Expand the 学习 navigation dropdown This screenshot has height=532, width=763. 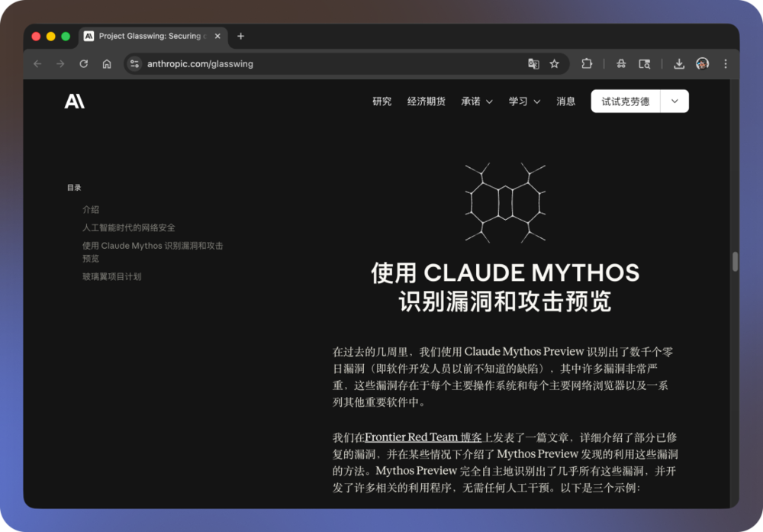tap(525, 102)
